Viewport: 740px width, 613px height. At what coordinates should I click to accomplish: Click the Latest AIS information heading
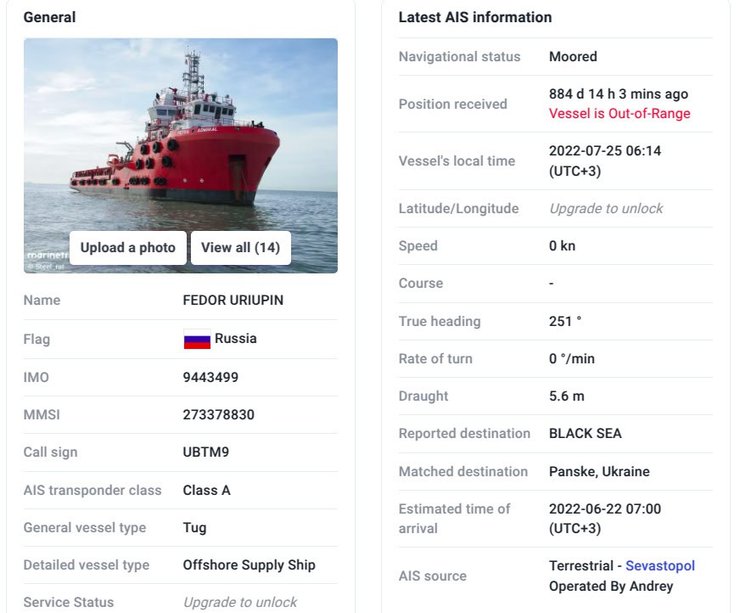[x=475, y=17]
